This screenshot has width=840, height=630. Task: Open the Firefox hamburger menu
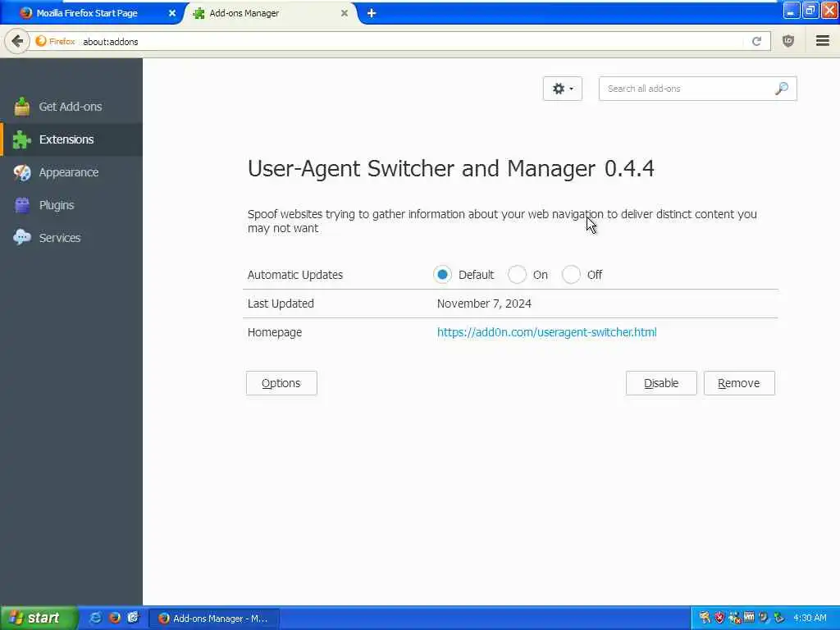(x=822, y=41)
